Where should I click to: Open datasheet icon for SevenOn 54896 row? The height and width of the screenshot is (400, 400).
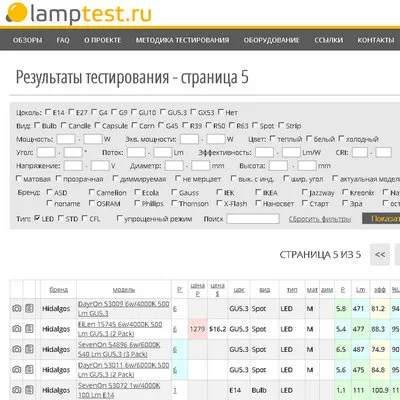tap(29, 349)
